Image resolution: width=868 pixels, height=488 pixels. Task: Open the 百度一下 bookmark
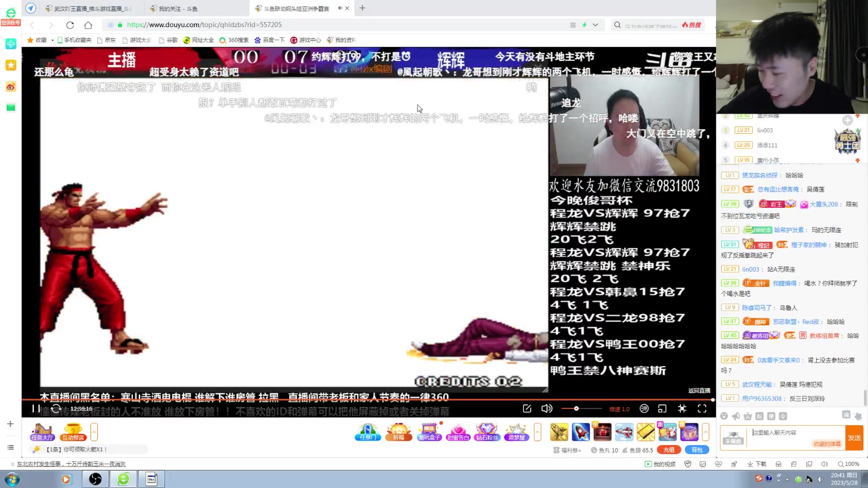pos(270,40)
